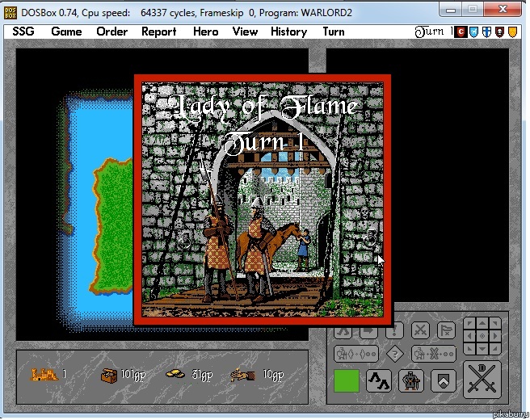The height and width of the screenshot is (420, 530).
Task: Click the orange shield icon
Action: coord(512,32)
